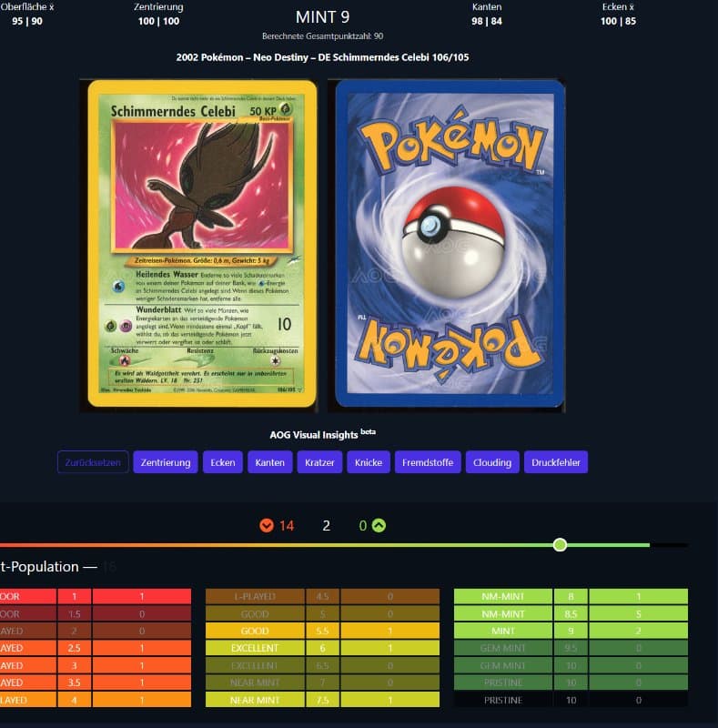The width and height of the screenshot is (718, 728).
Task: Click the MINT 9 grade heading
Action: 322,17
